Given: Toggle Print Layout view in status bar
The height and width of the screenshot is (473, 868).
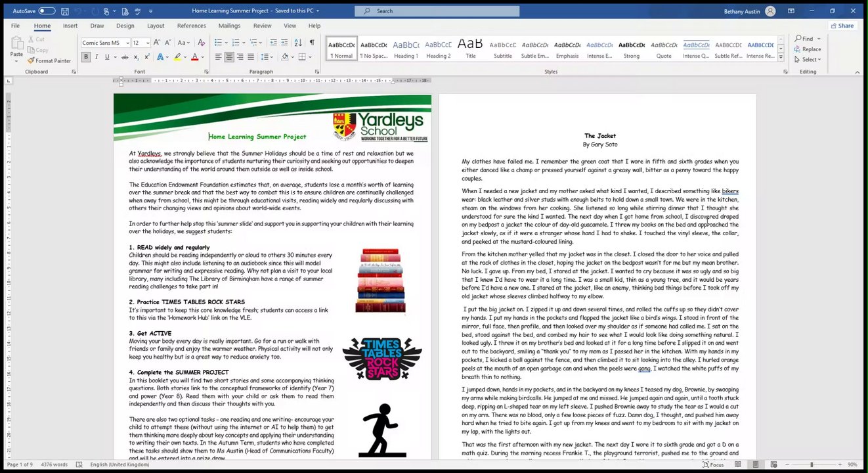Looking at the screenshot, I should point(756,464).
